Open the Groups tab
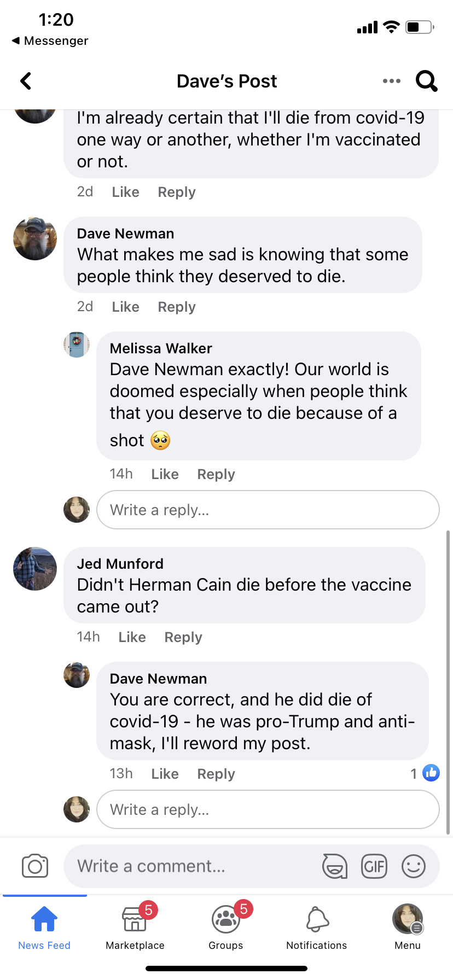This screenshot has width=453, height=980. (x=226, y=926)
